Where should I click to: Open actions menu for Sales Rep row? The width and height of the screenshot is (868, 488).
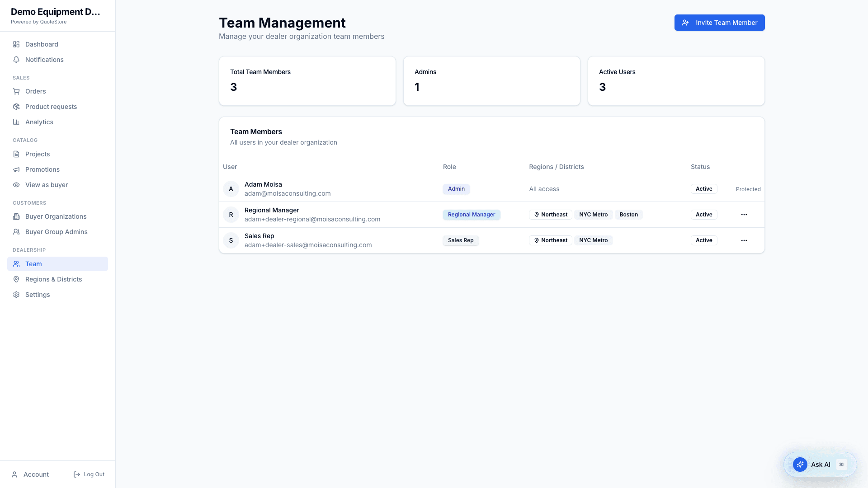tap(744, 240)
